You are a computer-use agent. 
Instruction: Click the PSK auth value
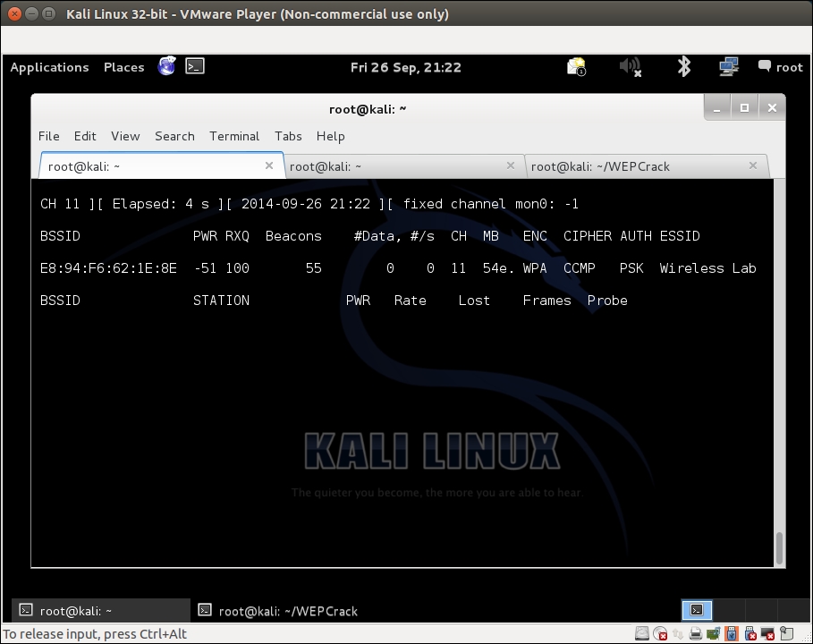631,268
